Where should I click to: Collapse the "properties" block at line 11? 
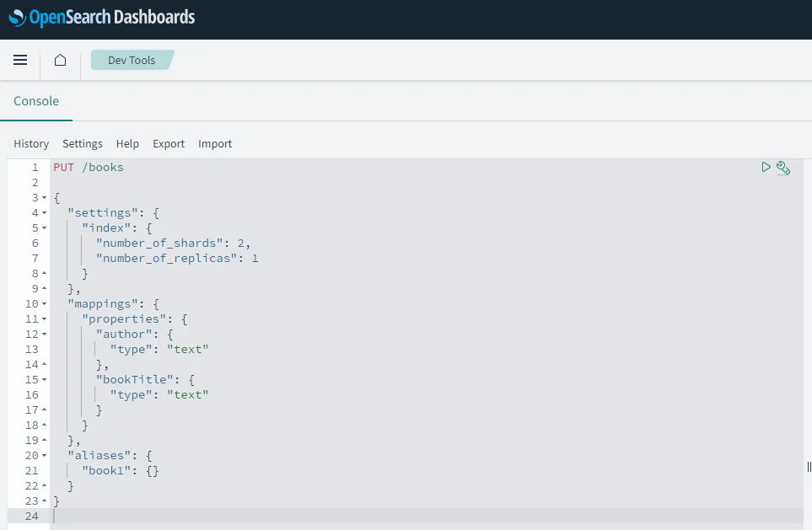coord(44,319)
